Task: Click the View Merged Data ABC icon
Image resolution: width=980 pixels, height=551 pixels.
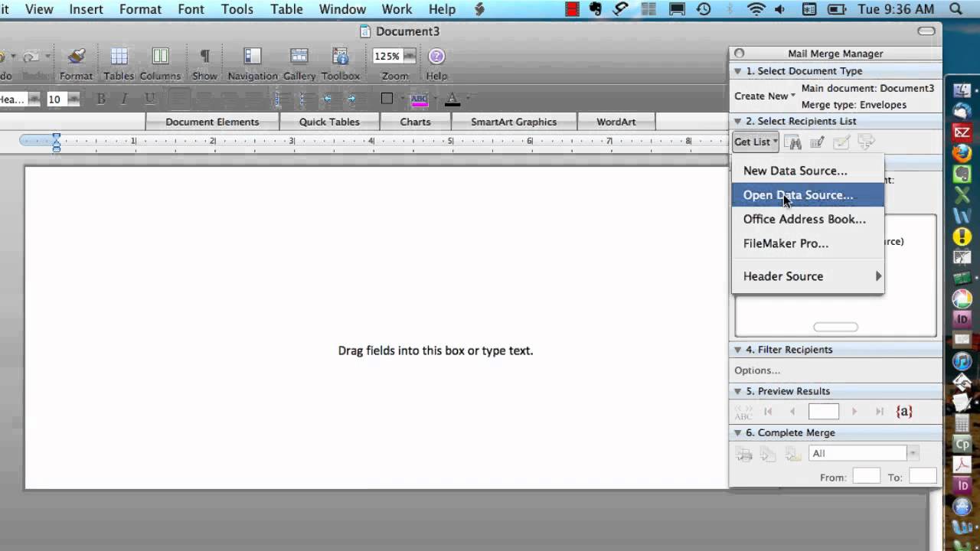Action: point(743,412)
